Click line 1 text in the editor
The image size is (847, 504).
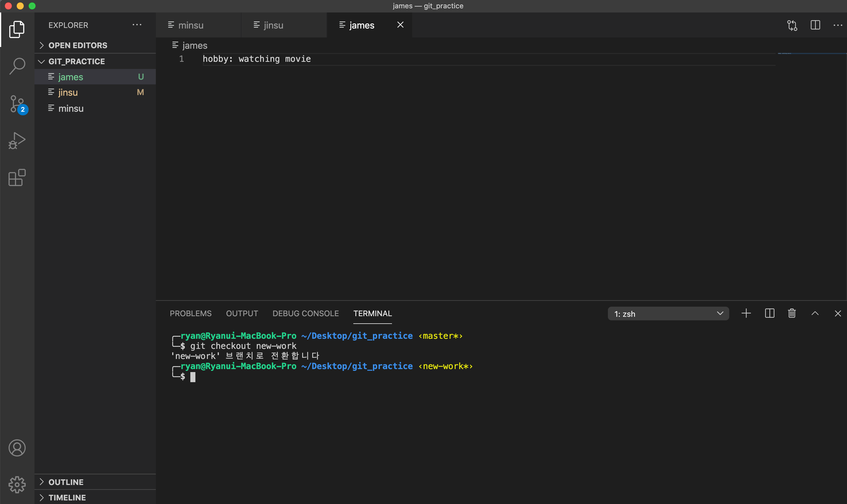pos(257,59)
